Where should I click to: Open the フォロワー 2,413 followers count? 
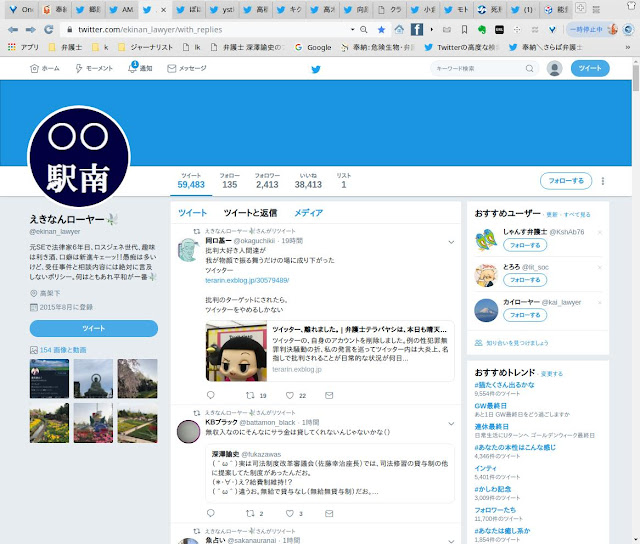(267, 180)
